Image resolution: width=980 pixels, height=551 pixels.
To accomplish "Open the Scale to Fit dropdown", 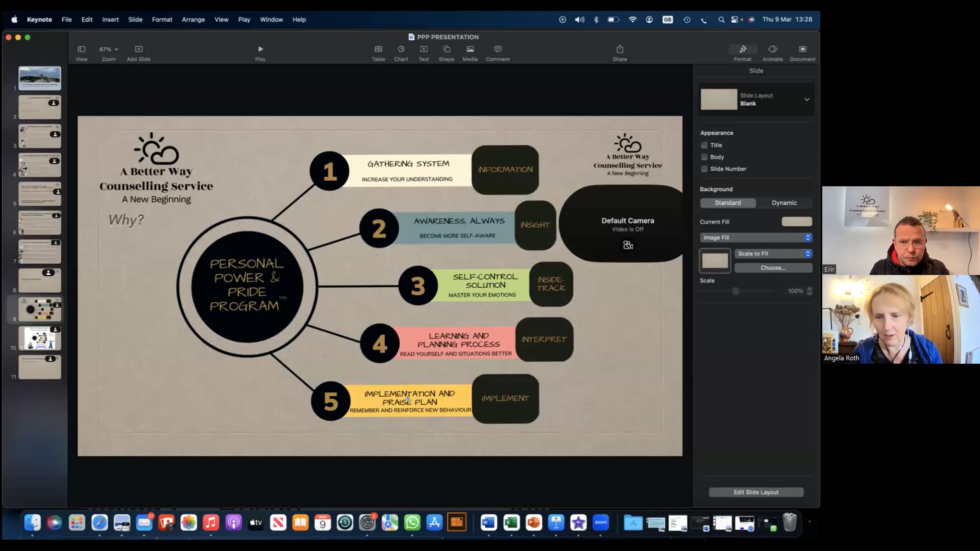I will (x=773, y=254).
